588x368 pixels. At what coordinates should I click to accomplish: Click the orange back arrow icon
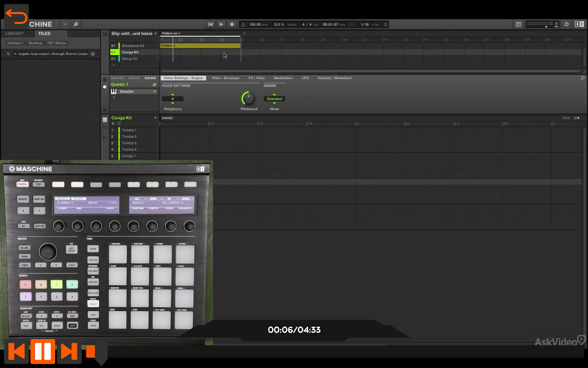point(17,17)
